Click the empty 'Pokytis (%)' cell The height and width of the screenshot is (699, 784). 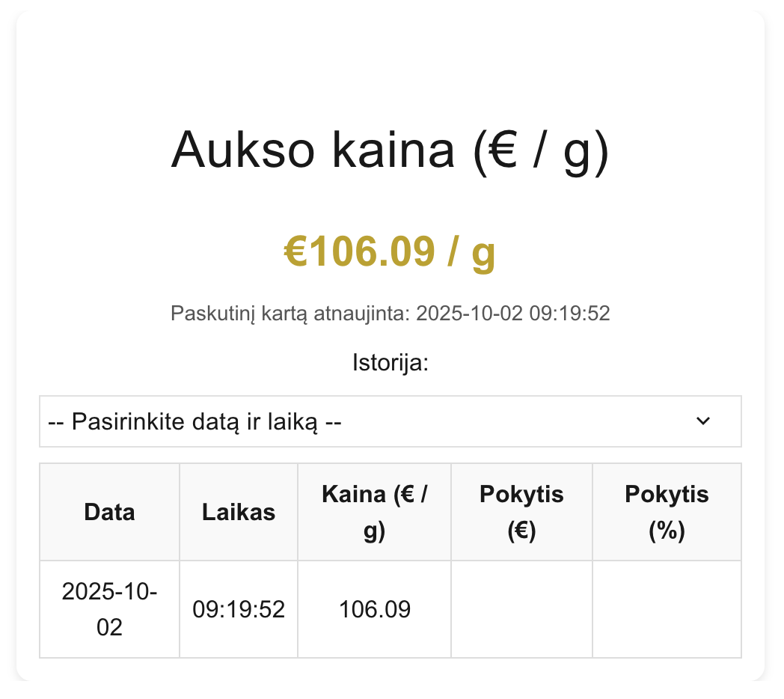click(x=667, y=608)
